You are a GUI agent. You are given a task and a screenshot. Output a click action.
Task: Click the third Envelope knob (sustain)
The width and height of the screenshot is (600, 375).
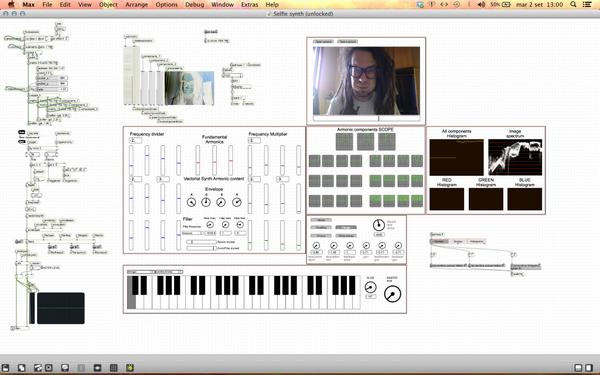(221, 202)
